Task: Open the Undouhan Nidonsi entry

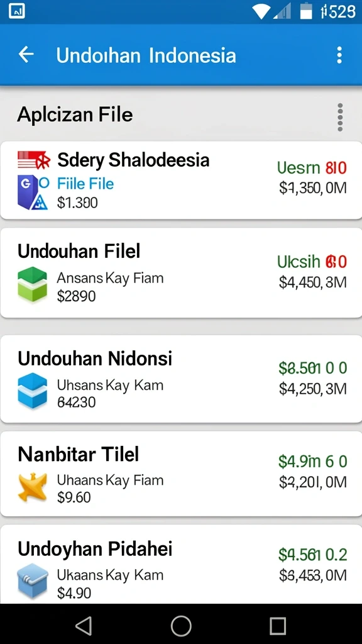Action: click(181, 379)
